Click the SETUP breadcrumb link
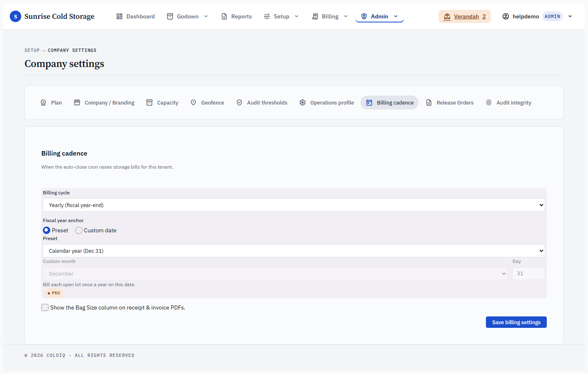 (x=32, y=50)
